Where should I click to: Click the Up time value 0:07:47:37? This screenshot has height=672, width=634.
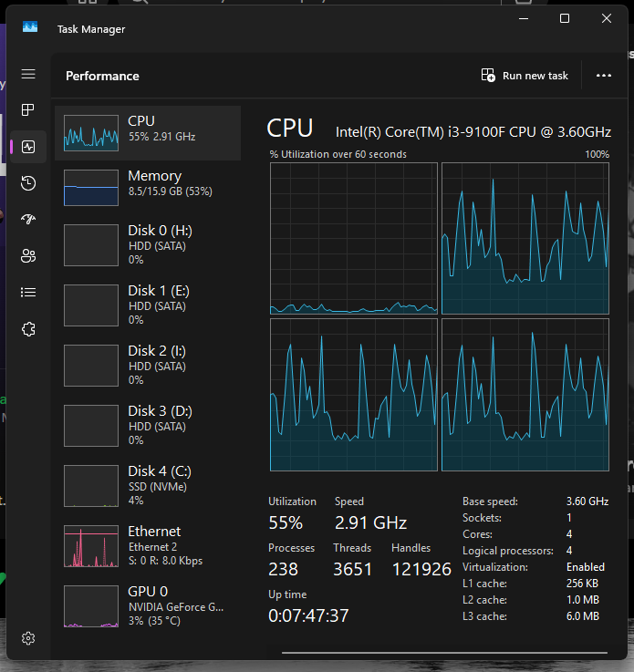(308, 615)
